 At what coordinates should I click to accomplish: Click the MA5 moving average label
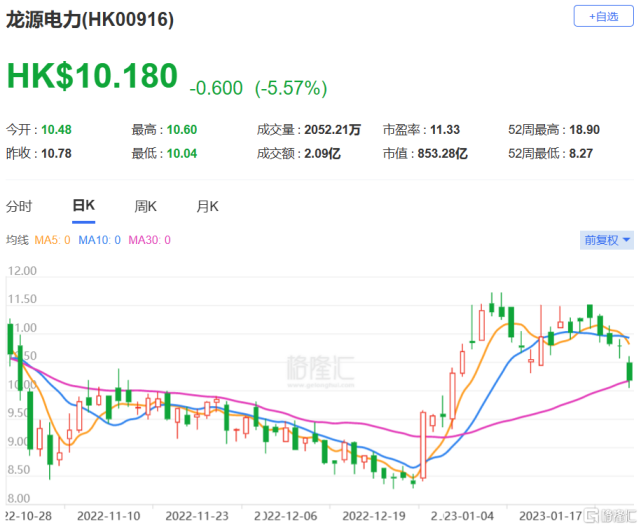(x=52, y=240)
